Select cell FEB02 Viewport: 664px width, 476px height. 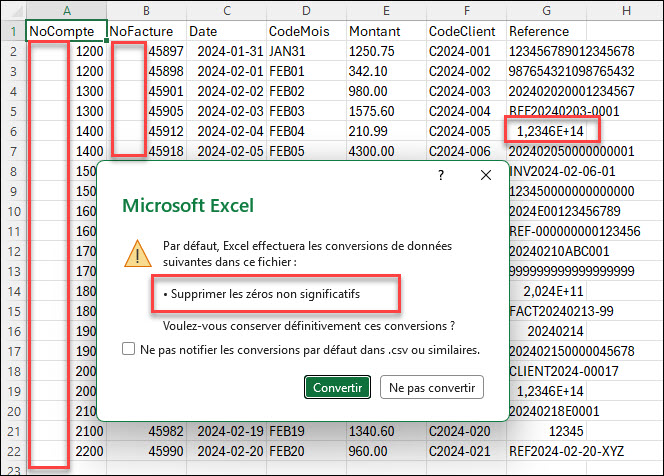click(x=306, y=91)
